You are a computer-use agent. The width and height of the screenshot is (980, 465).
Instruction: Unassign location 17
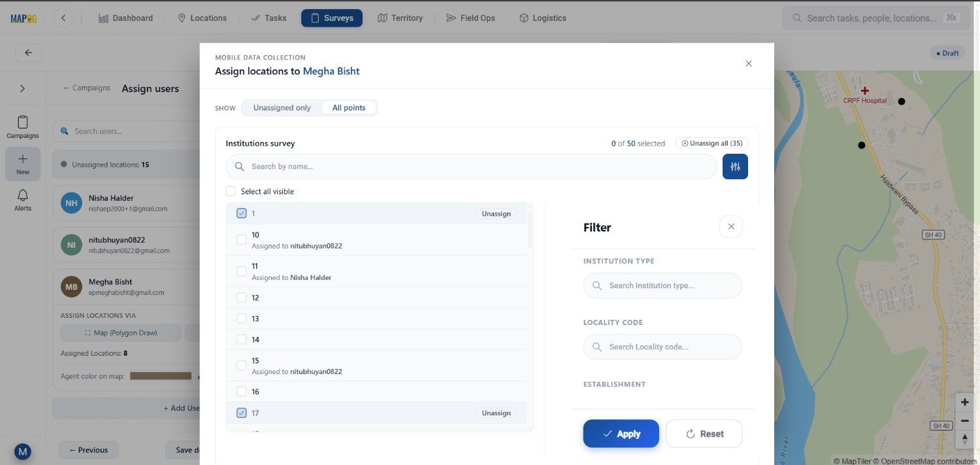(x=496, y=413)
